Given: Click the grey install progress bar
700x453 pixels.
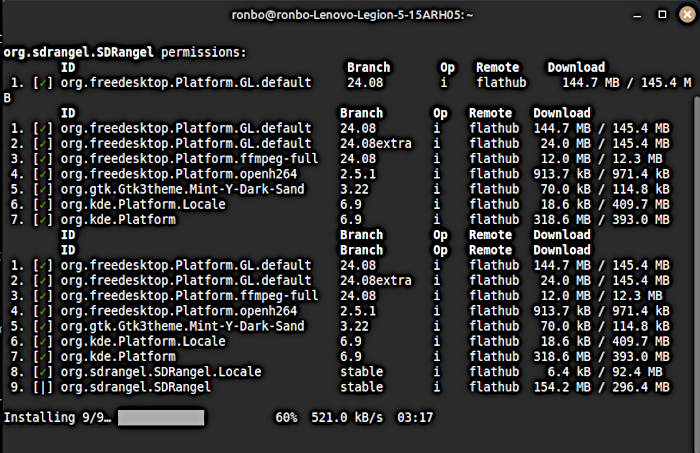Looking at the screenshot, I should click(x=161, y=418).
